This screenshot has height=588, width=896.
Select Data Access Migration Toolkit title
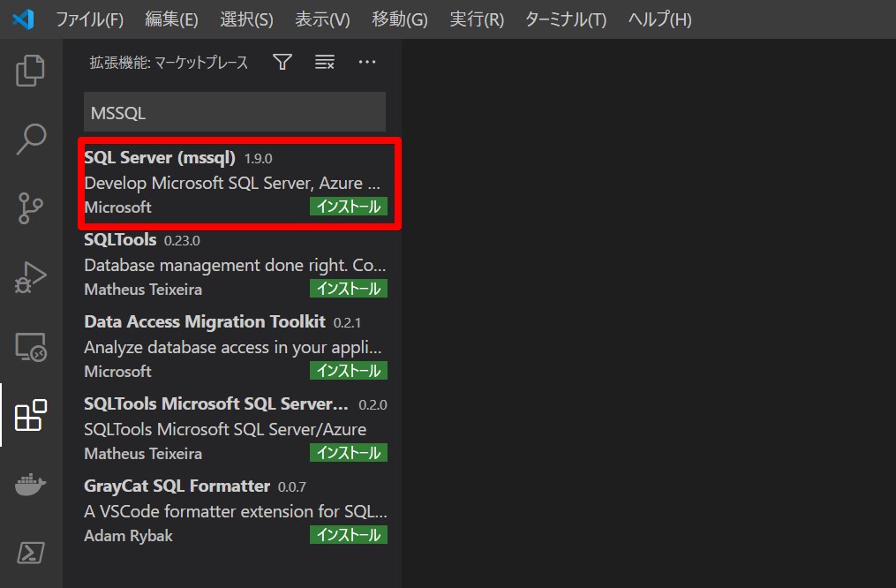(205, 321)
